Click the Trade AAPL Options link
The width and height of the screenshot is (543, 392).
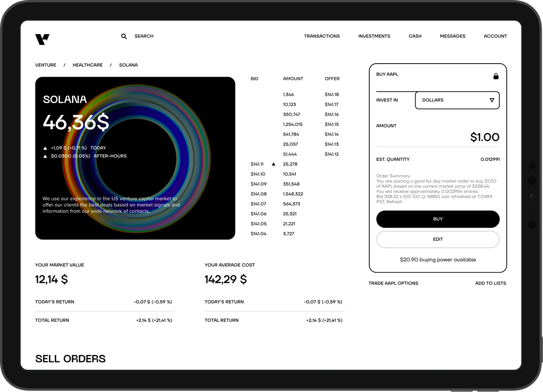coord(393,283)
